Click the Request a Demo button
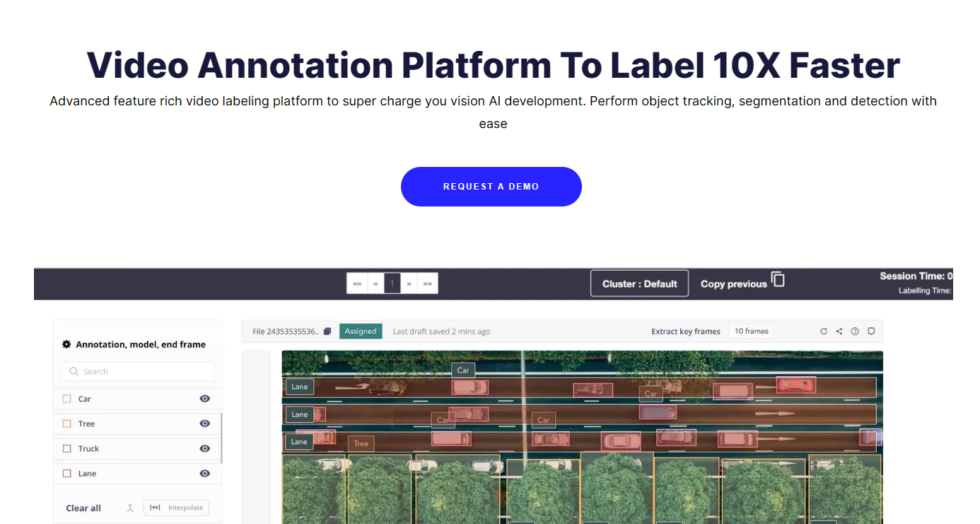 pos(491,186)
